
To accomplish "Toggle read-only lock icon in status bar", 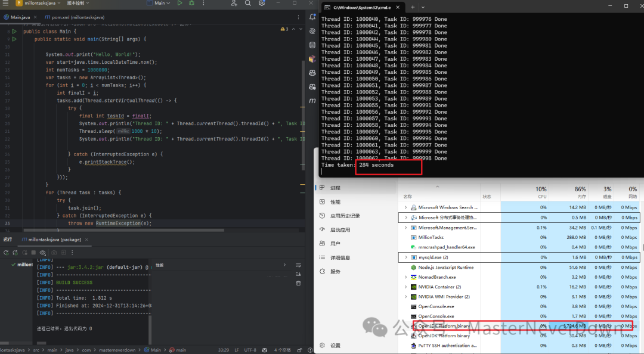I will coord(299,350).
